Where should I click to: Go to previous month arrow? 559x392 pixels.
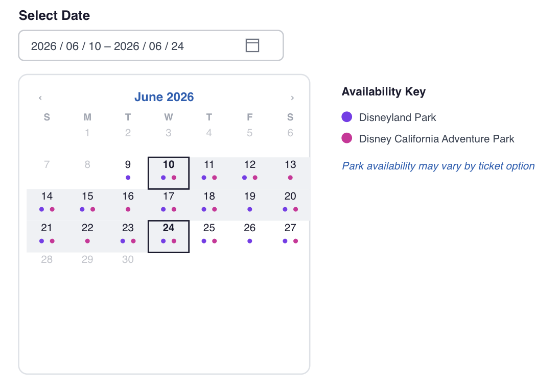tap(40, 97)
